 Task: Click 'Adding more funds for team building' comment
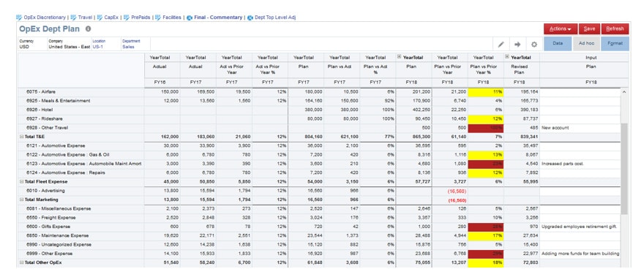pos(580,254)
